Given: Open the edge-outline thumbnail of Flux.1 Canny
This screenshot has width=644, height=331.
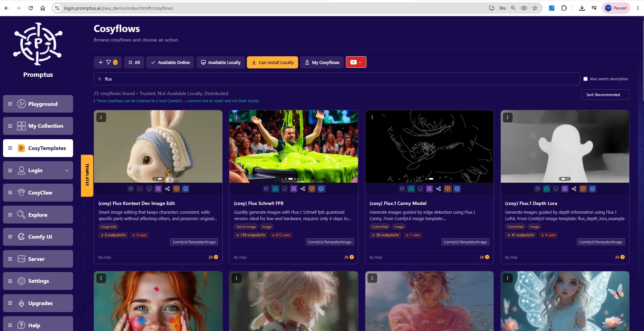Looking at the screenshot, I should tap(429, 147).
